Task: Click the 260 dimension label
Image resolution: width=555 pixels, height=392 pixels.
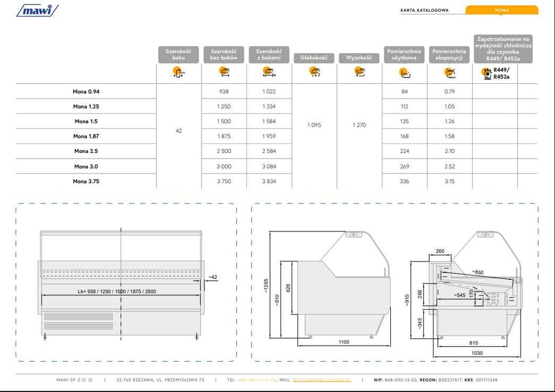Action: coord(440,251)
